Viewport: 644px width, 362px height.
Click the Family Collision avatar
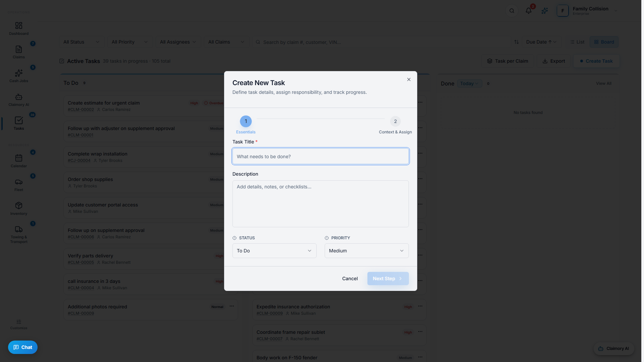pyautogui.click(x=562, y=11)
